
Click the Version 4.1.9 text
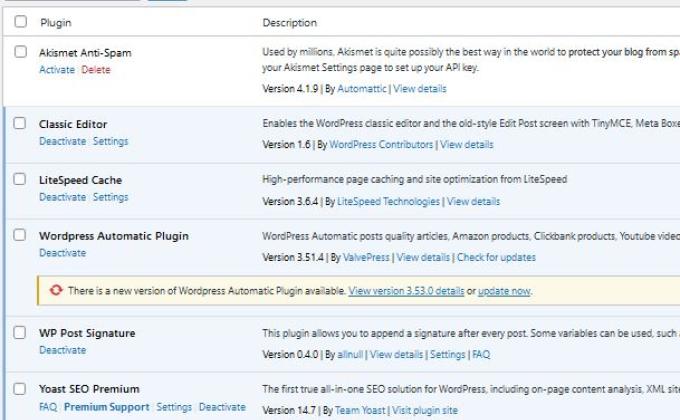click(290, 89)
